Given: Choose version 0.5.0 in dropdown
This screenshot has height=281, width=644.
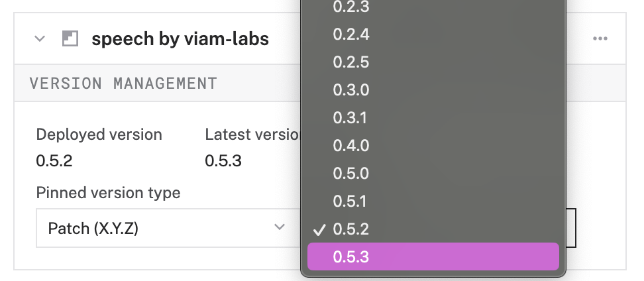Looking at the screenshot, I should coord(433,174).
